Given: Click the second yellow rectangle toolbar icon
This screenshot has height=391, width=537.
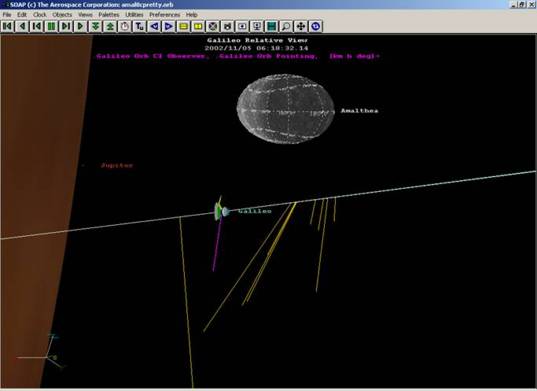Looking at the screenshot, I should (x=198, y=26).
